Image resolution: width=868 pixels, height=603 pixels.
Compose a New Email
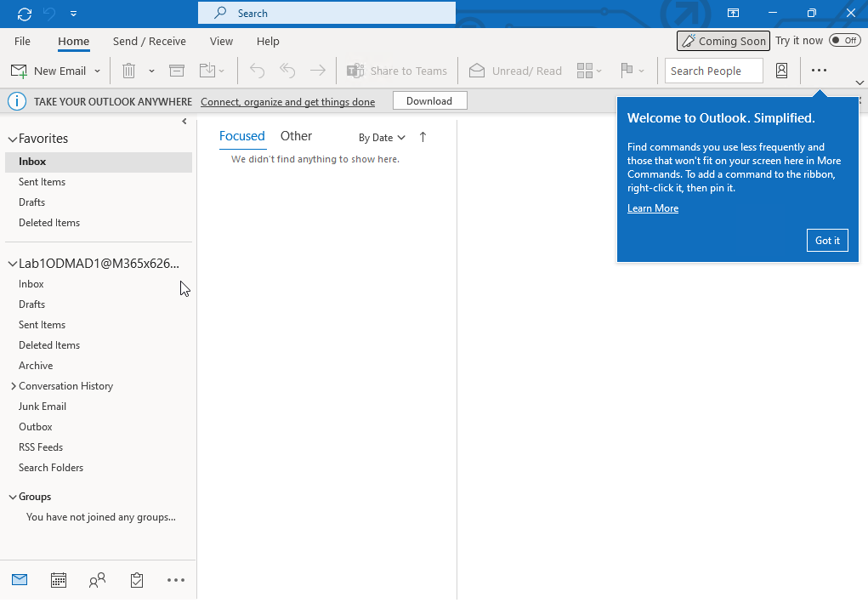(x=48, y=71)
